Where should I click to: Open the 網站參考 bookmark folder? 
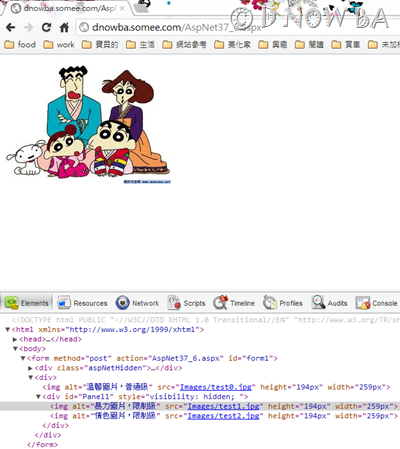[x=184, y=44]
